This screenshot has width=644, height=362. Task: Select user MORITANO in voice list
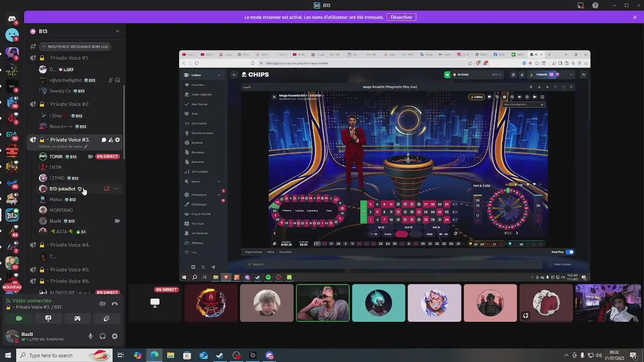[61, 210]
